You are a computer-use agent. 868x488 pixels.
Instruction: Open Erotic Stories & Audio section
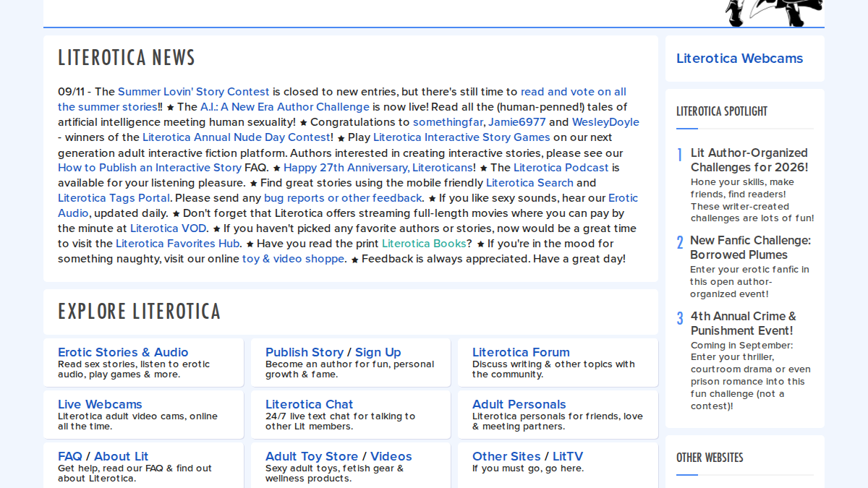(123, 352)
